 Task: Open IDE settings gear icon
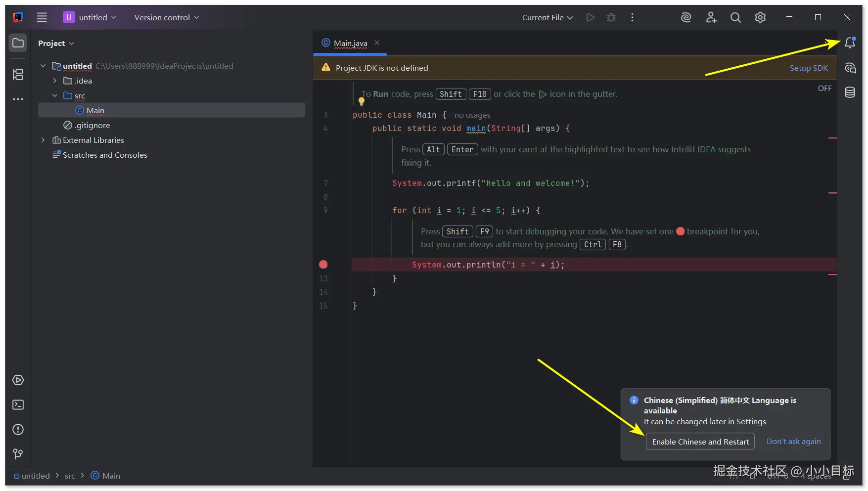[x=760, y=17]
